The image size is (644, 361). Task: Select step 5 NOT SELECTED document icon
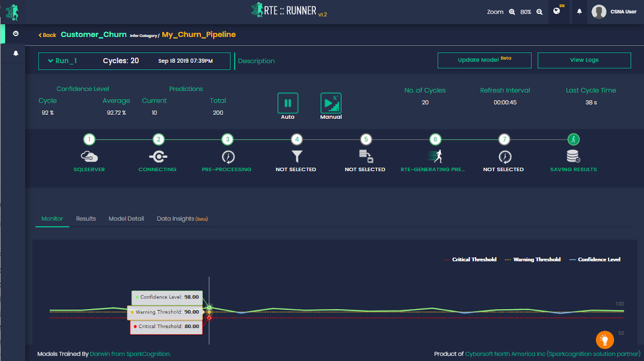point(366,156)
